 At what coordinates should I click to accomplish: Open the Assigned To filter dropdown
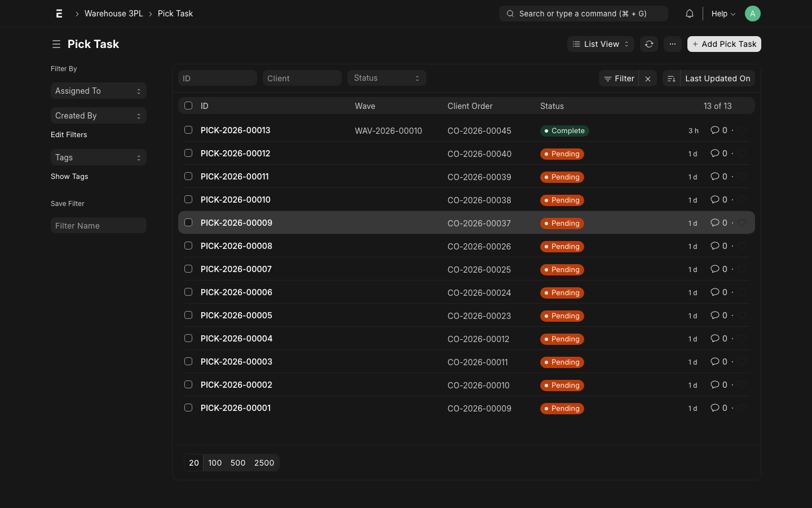click(98, 90)
